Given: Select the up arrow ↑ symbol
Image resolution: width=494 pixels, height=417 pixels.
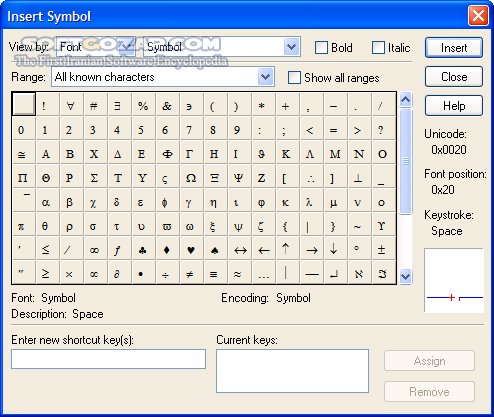Looking at the screenshot, I should (288, 248).
